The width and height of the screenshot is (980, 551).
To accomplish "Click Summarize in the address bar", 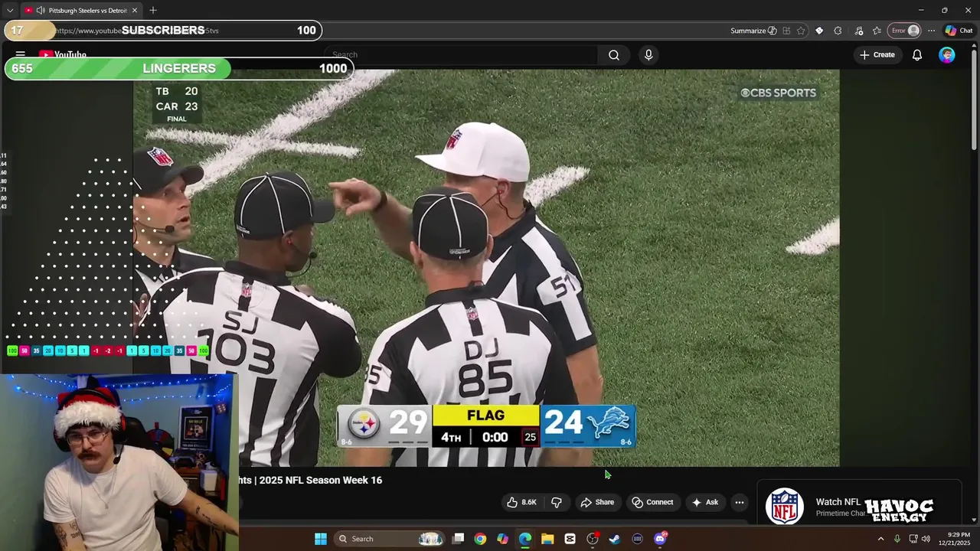I will point(753,31).
